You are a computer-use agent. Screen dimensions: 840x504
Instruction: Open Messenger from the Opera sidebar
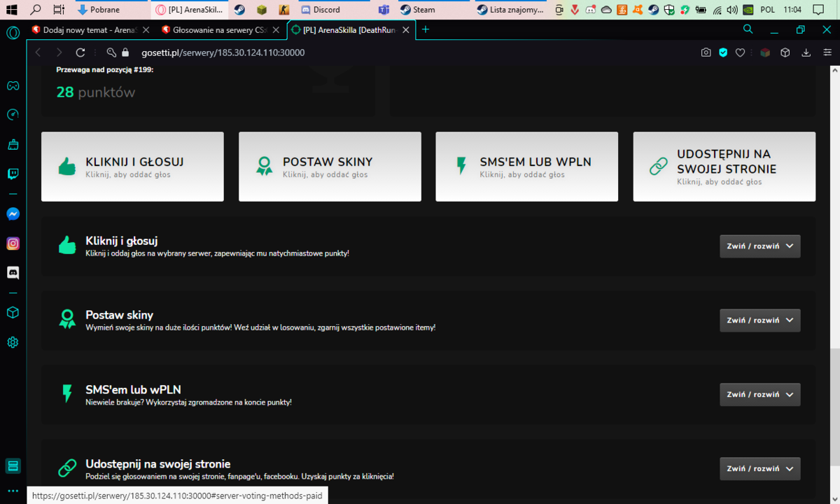[13, 214]
